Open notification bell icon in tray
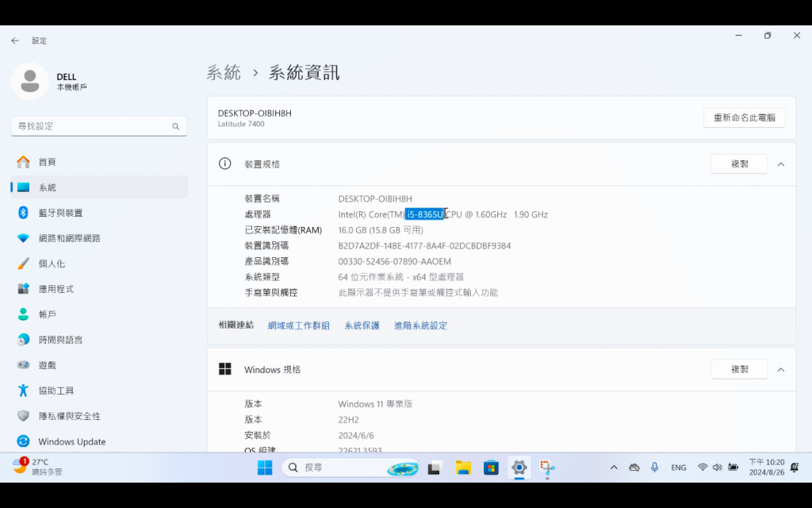Screen dimensions: 812x508 click(795, 468)
